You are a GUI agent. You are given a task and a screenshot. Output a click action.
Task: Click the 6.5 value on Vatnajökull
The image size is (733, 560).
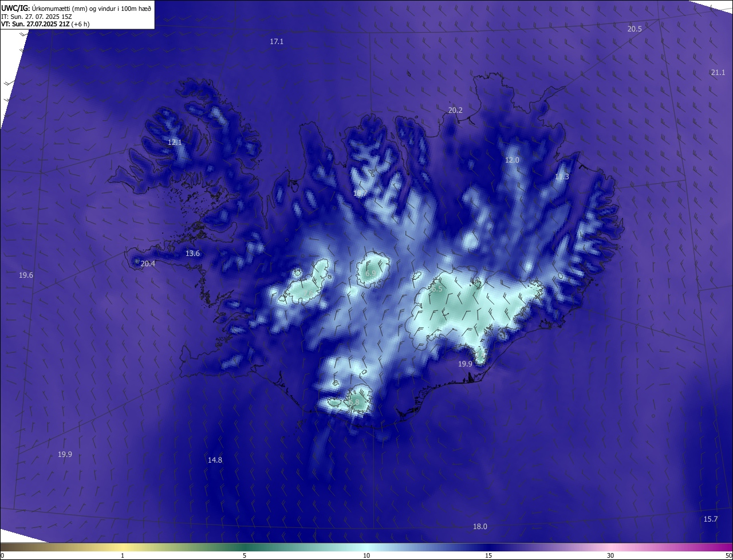(437, 289)
